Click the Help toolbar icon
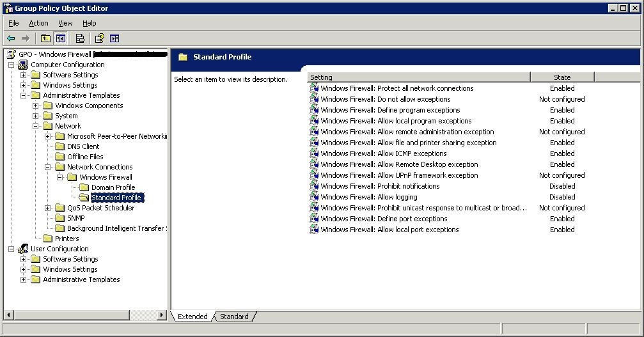644x337 pixels. pos(99,38)
